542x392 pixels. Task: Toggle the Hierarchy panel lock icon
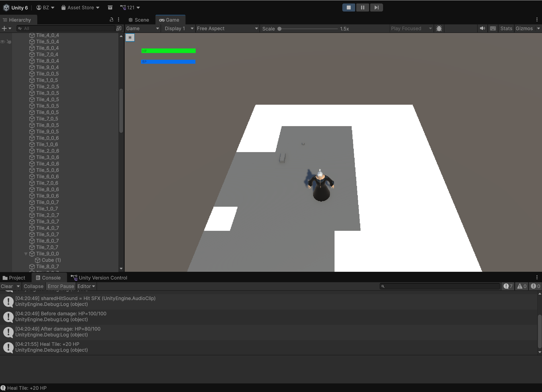(112, 20)
